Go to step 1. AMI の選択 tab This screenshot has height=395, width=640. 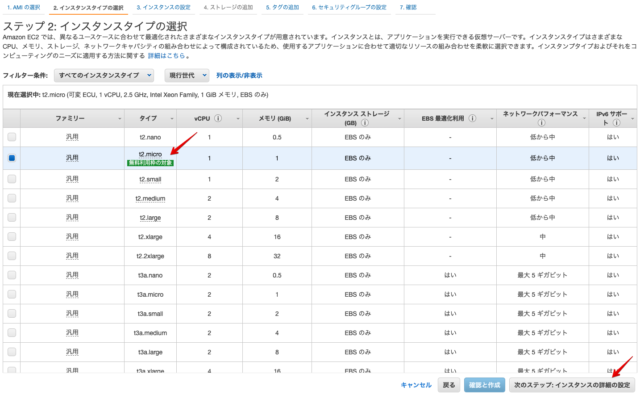pos(24,7)
